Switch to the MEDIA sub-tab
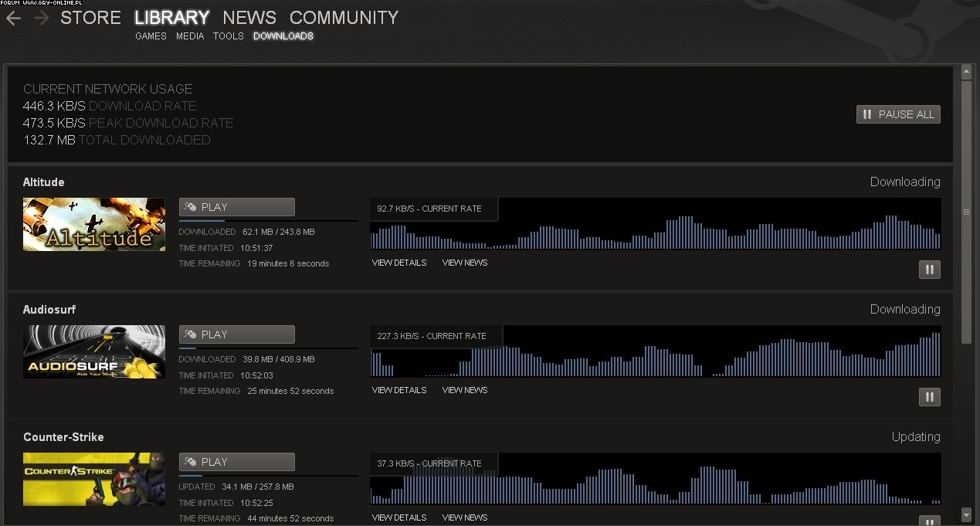Image resolution: width=980 pixels, height=526 pixels. tap(190, 36)
